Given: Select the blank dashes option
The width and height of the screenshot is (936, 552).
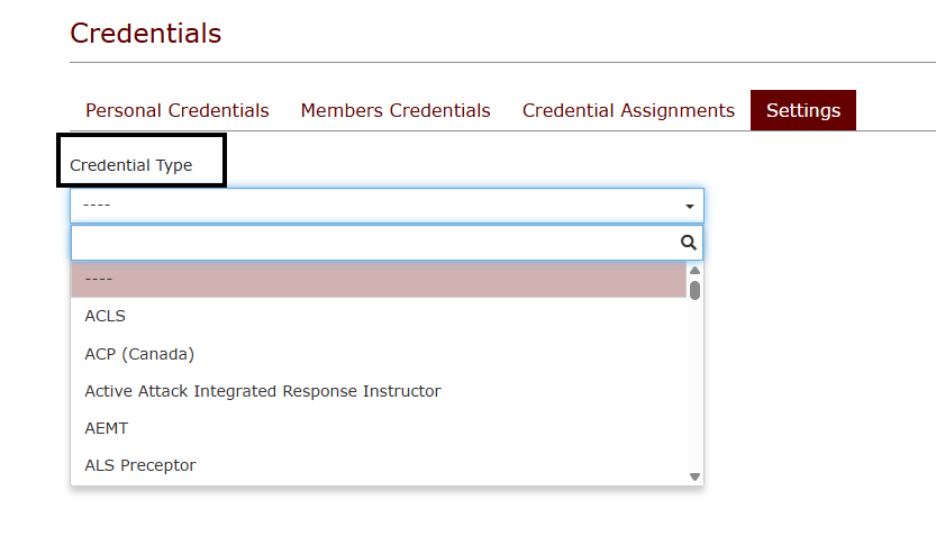Looking at the screenshot, I should (x=378, y=279).
